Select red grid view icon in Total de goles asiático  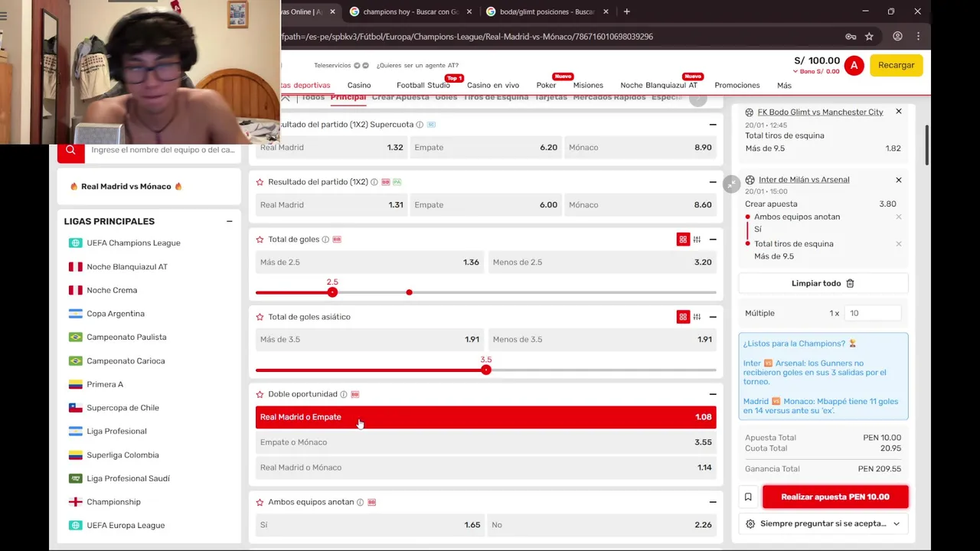click(683, 317)
